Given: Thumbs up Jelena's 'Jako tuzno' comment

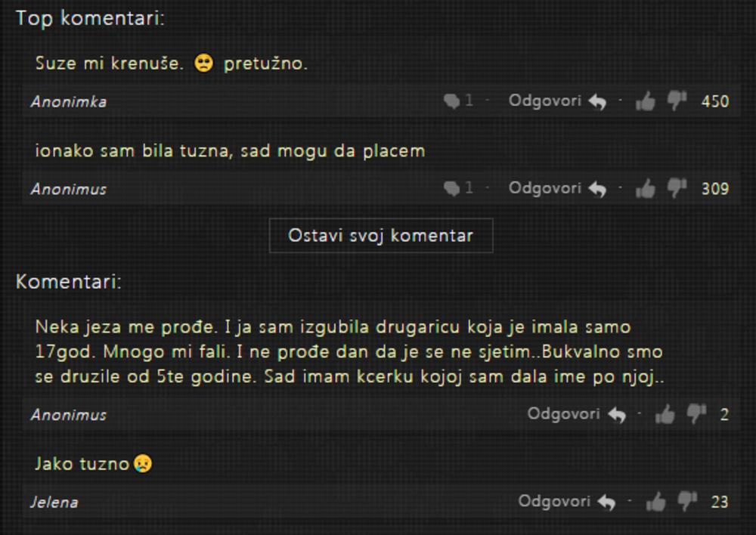Looking at the screenshot, I should click(x=655, y=502).
